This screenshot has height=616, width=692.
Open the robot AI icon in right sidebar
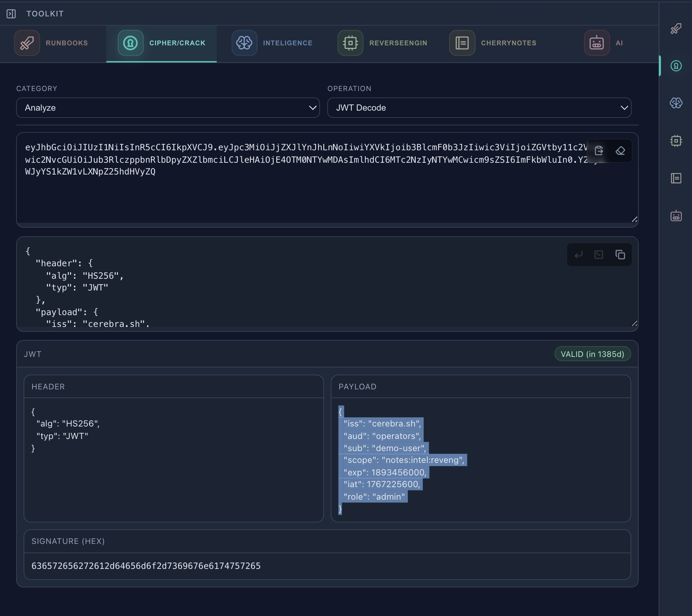pyautogui.click(x=676, y=216)
